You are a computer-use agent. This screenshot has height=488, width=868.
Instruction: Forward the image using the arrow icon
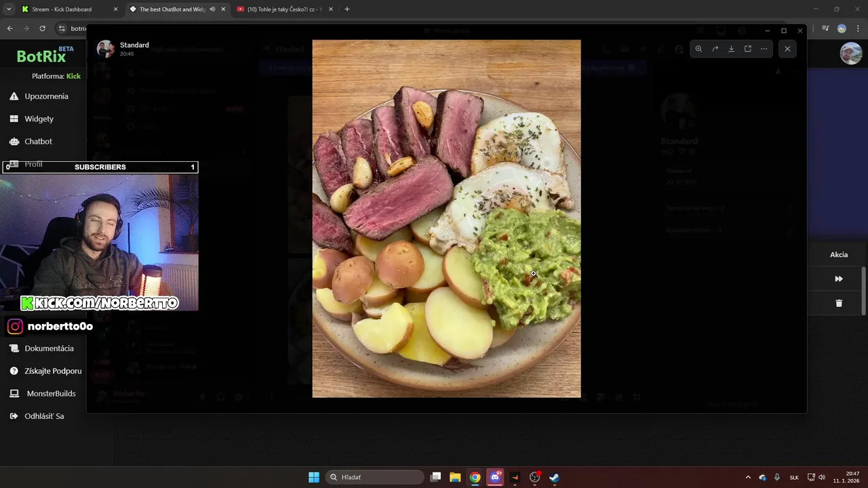715,49
